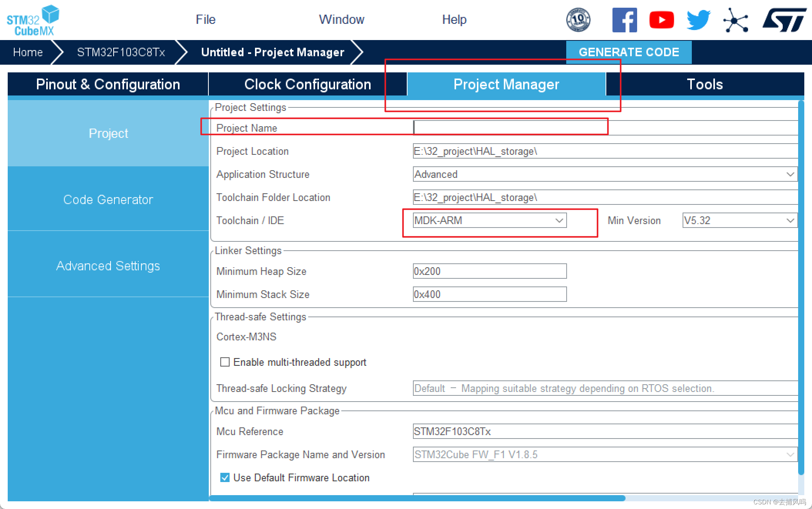Screen dimensions: 812x509
Task: Click the Project Location path field
Action: click(x=605, y=151)
